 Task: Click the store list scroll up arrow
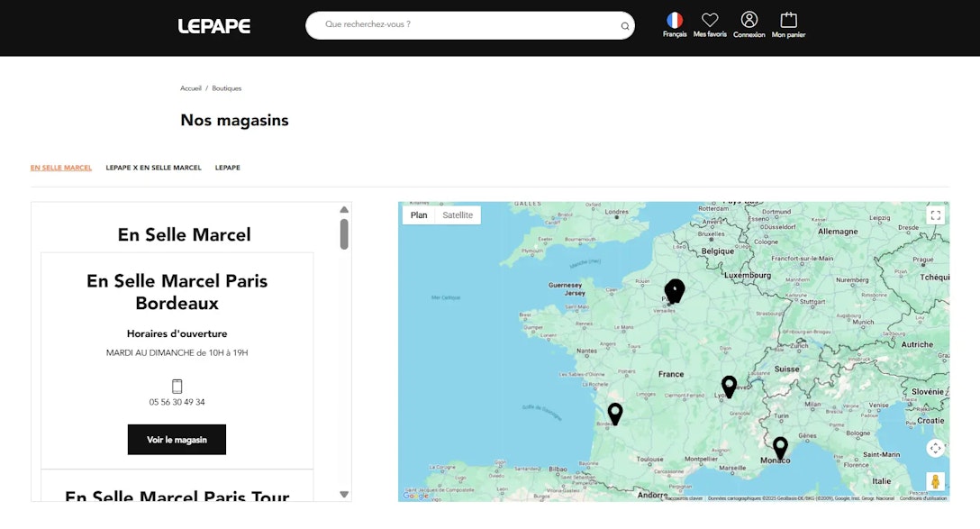point(344,209)
